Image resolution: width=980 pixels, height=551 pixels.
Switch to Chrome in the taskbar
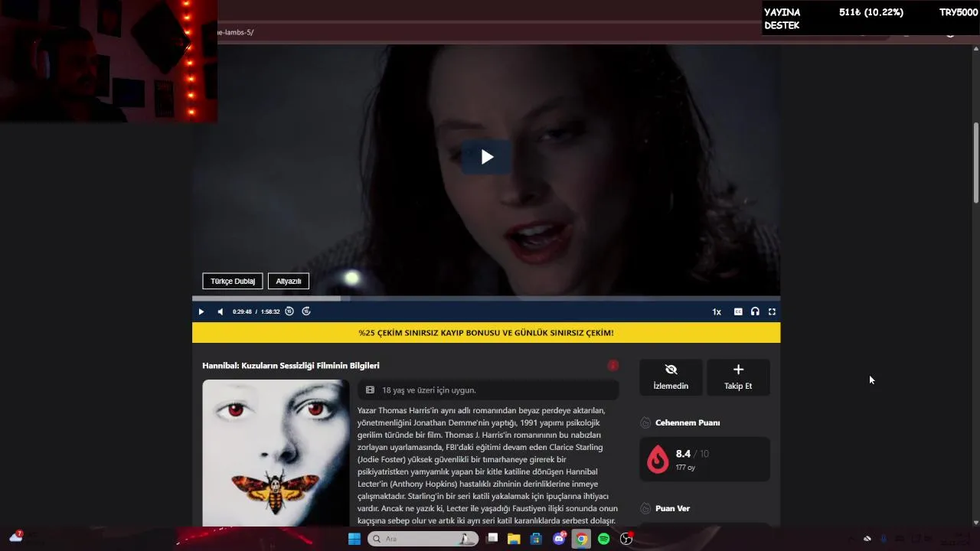point(581,539)
